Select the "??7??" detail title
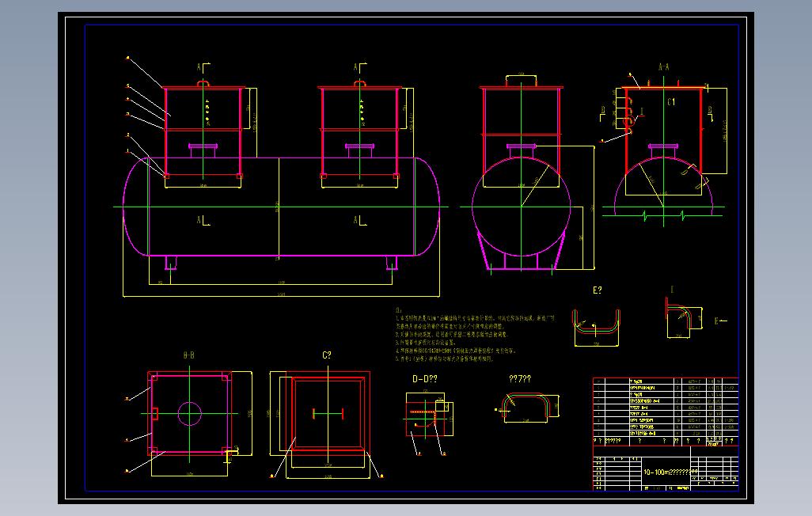 point(520,379)
